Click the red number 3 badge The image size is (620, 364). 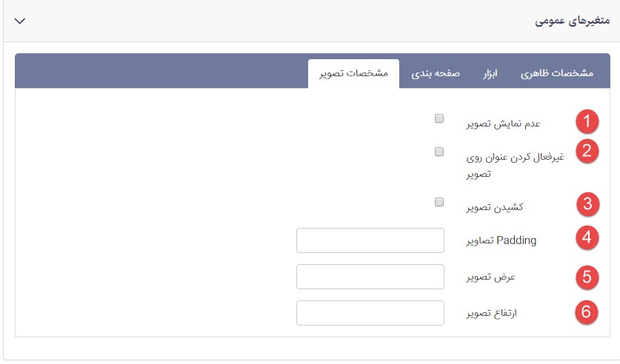point(587,203)
